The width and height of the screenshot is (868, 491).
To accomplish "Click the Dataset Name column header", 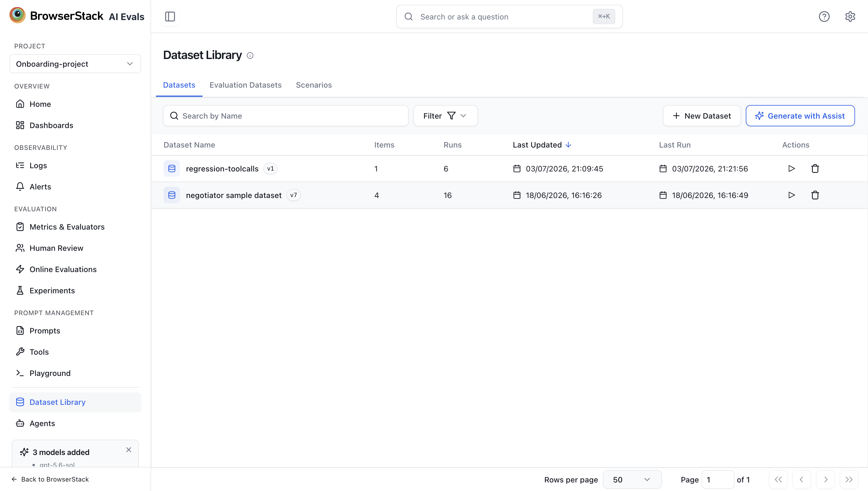I will coord(189,145).
